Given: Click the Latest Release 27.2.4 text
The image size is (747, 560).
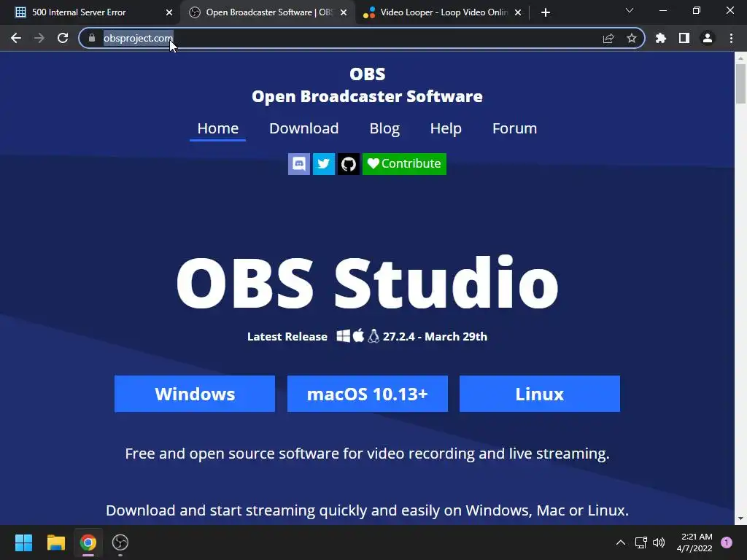Looking at the screenshot, I should [x=368, y=336].
